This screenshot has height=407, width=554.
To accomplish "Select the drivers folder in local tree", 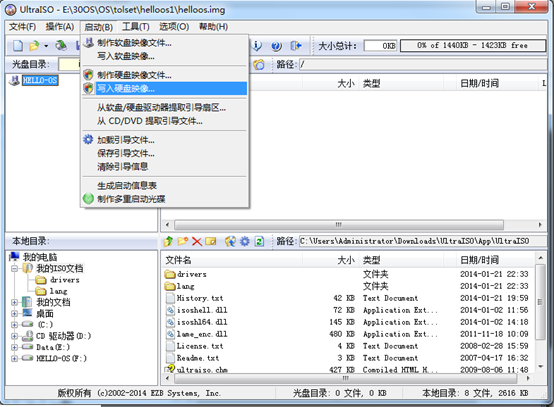I will [65, 280].
